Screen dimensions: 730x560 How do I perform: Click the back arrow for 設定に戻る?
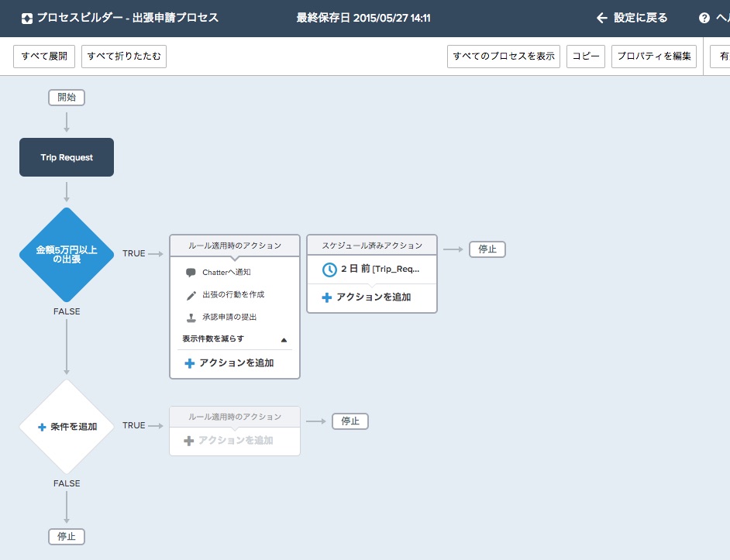coord(601,18)
